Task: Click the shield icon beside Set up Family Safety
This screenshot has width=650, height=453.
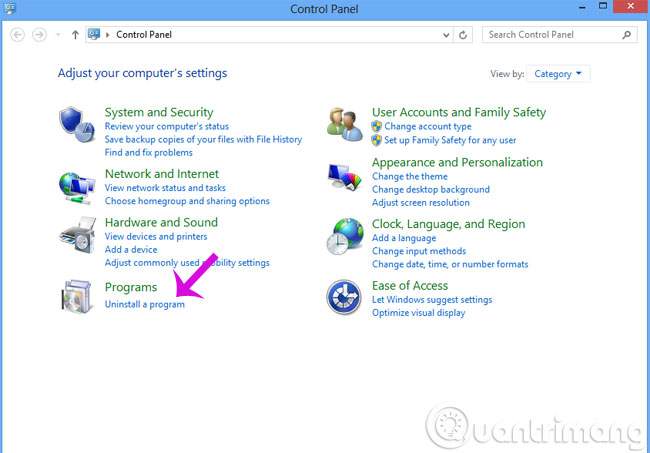Action: click(x=376, y=140)
